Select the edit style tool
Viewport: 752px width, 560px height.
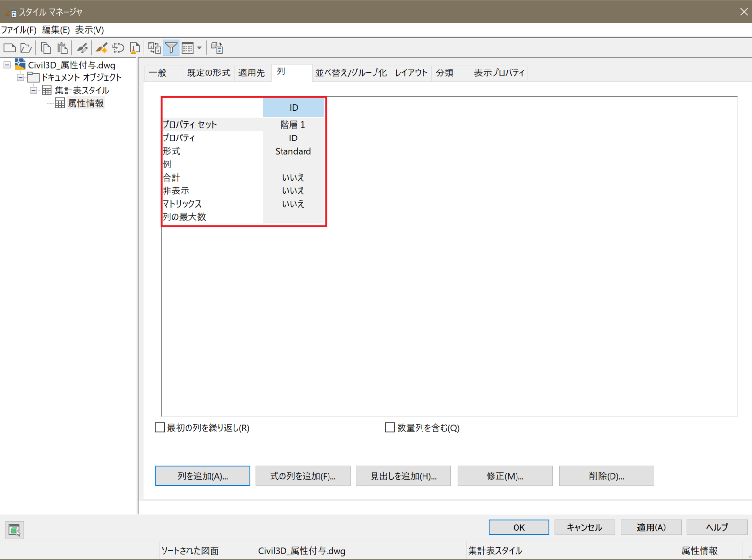click(82, 47)
